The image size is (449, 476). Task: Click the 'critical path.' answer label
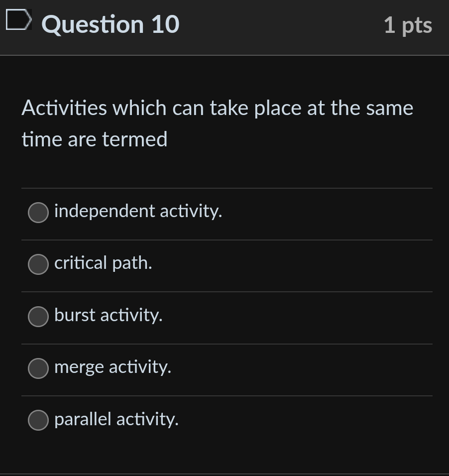click(x=103, y=263)
